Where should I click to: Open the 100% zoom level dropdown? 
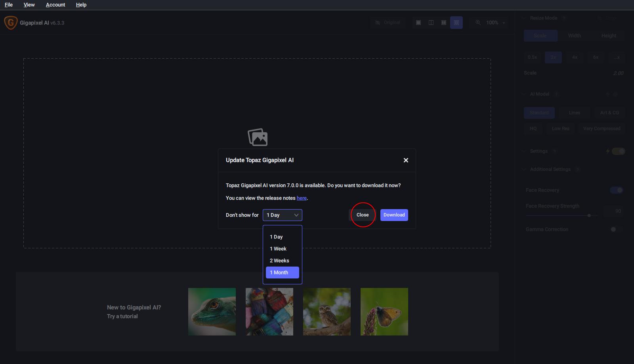click(x=496, y=23)
